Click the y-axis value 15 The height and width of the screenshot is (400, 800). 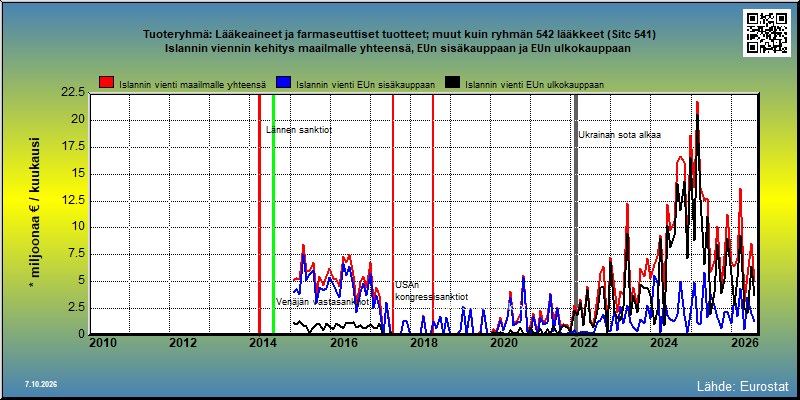click(78, 173)
